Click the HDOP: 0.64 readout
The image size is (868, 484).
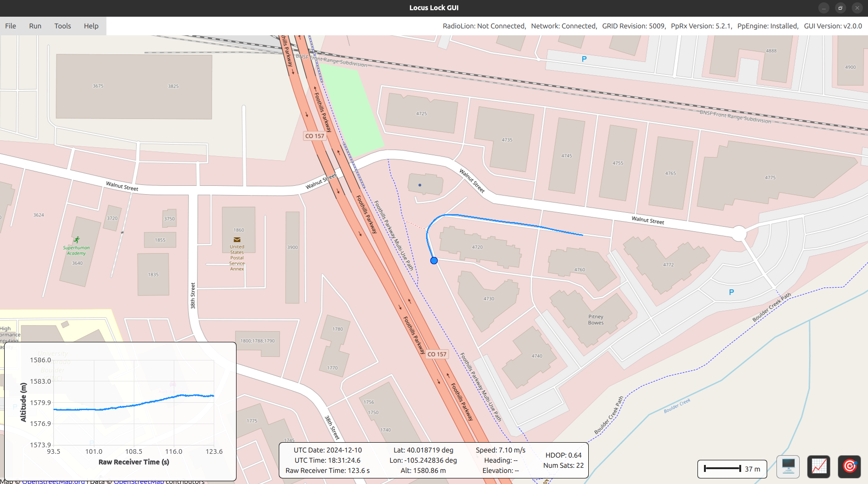564,455
